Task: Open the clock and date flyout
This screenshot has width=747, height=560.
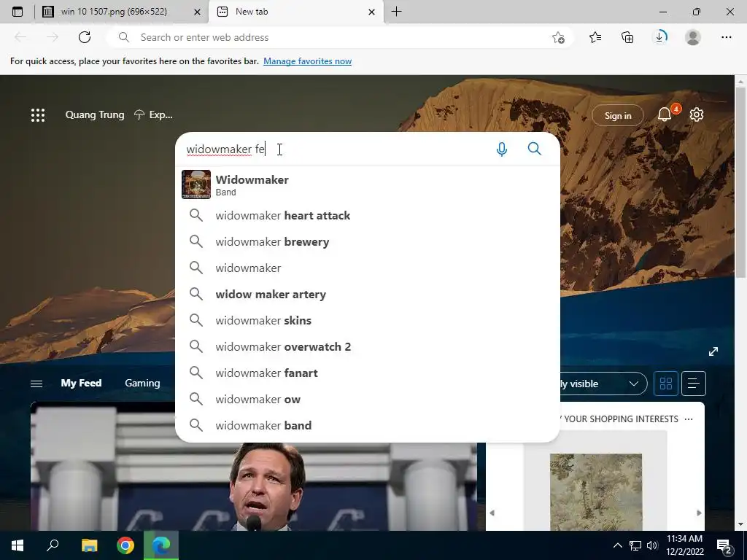Action: coord(684,545)
